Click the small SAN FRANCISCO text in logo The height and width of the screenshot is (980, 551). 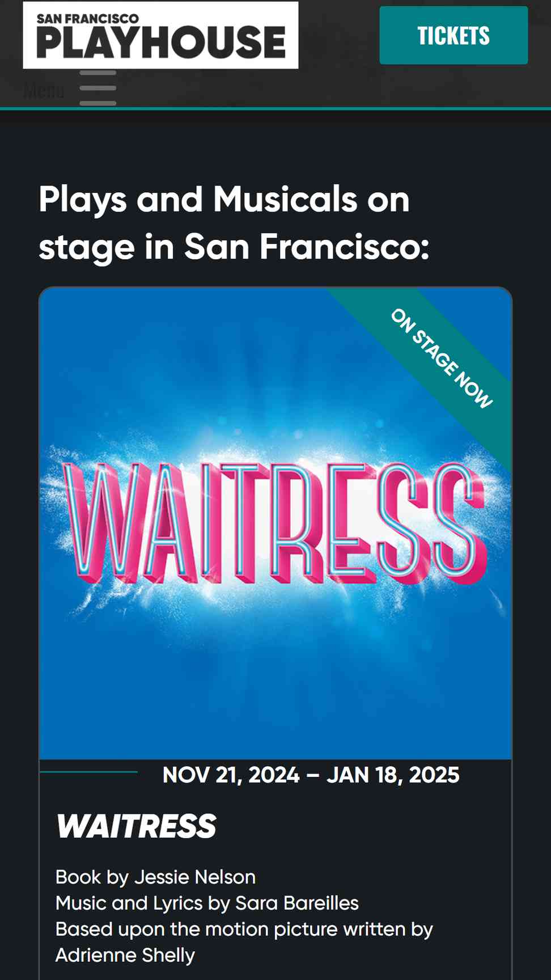point(87,19)
